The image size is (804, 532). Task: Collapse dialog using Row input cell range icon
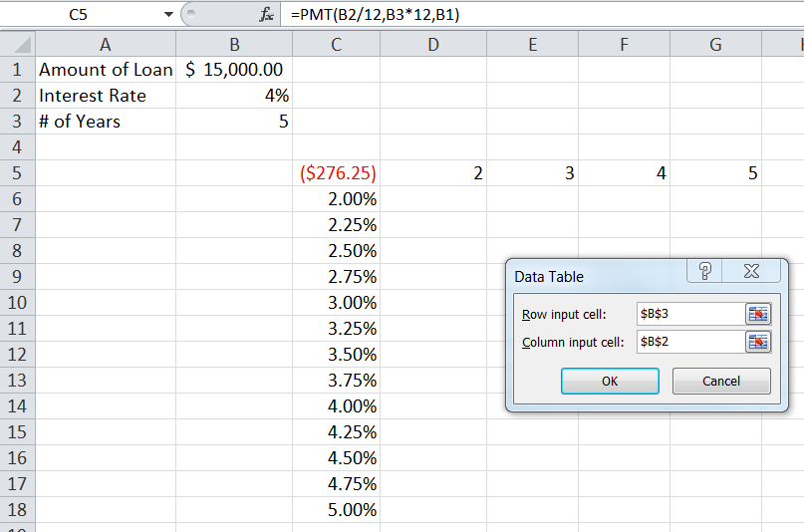(758, 315)
